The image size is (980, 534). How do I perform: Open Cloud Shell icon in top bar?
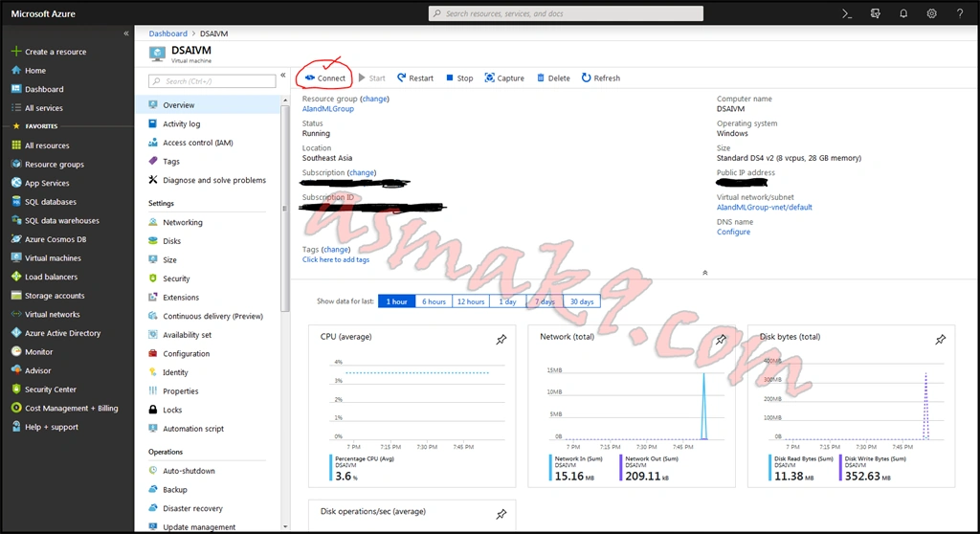[x=847, y=13]
